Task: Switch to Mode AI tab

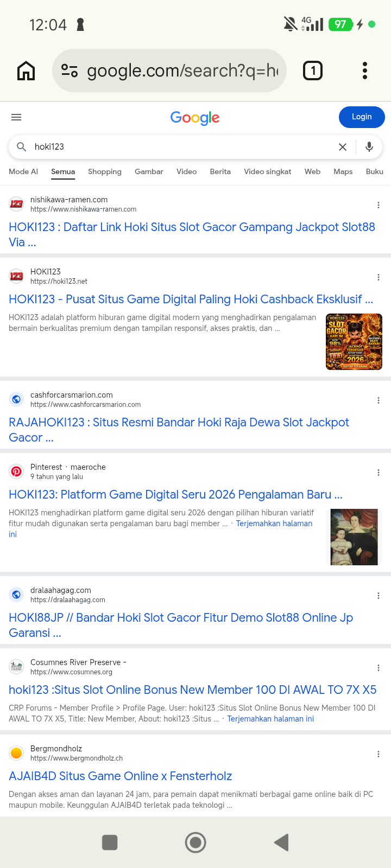Action: (23, 171)
